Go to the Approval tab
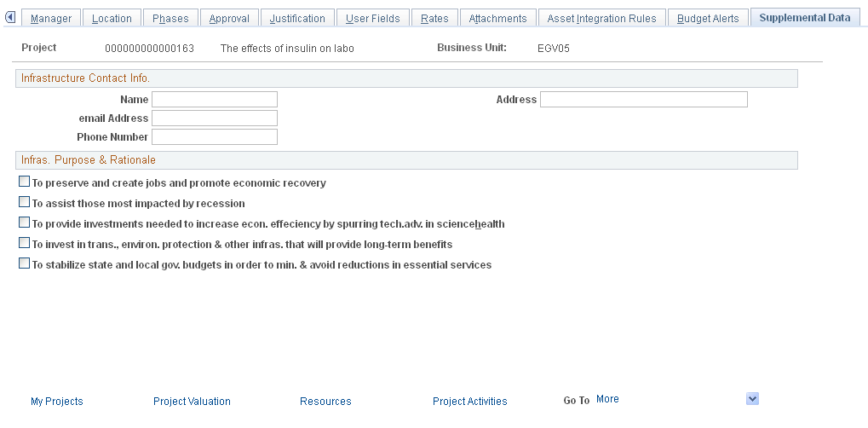Image resolution: width=868 pixels, height=428 pixels. click(229, 18)
